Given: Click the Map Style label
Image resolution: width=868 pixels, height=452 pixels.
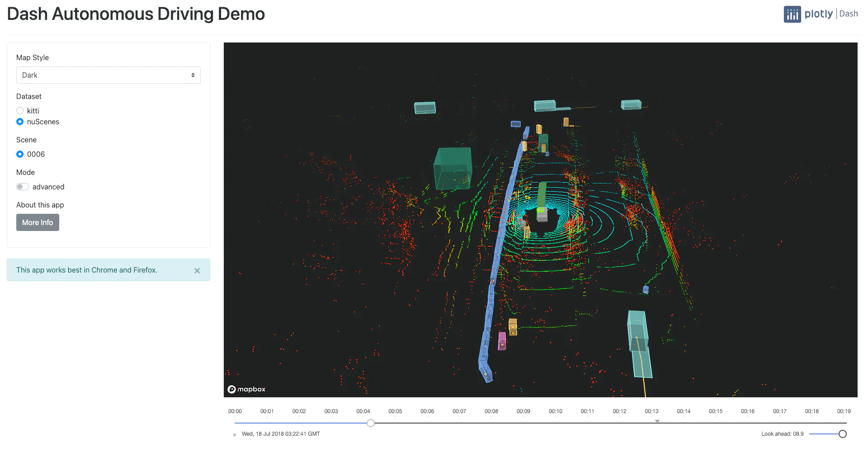Looking at the screenshot, I should (x=33, y=57).
